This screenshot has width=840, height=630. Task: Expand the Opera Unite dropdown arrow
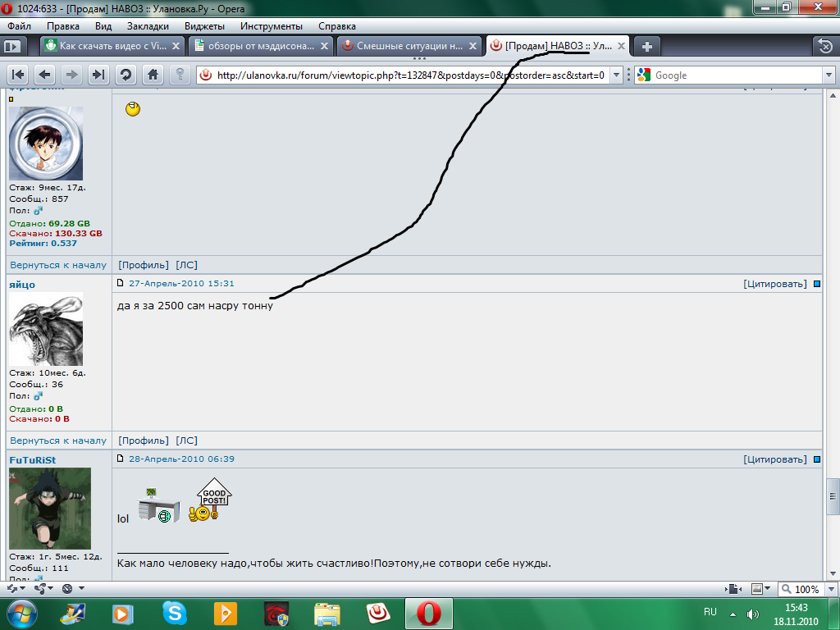coord(50,588)
